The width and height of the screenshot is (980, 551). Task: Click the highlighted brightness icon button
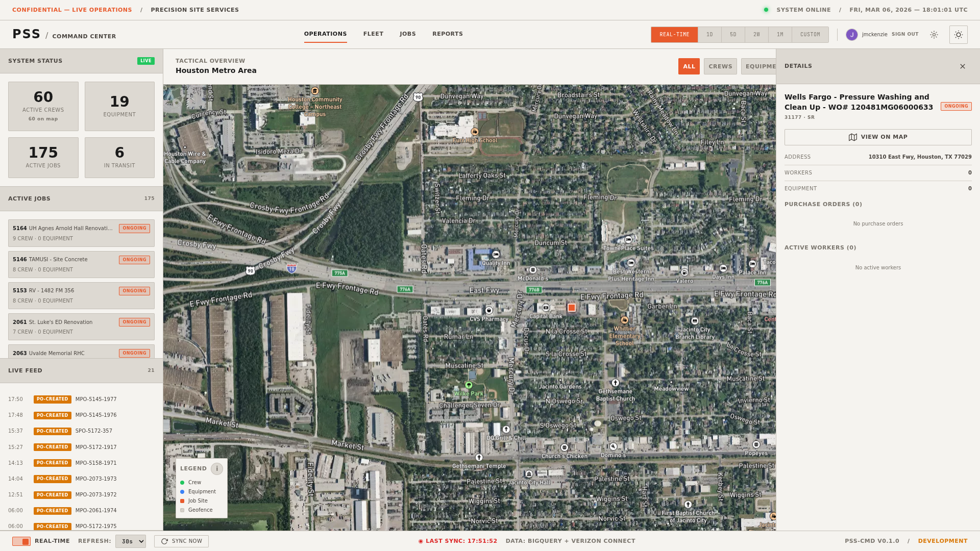tap(958, 35)
